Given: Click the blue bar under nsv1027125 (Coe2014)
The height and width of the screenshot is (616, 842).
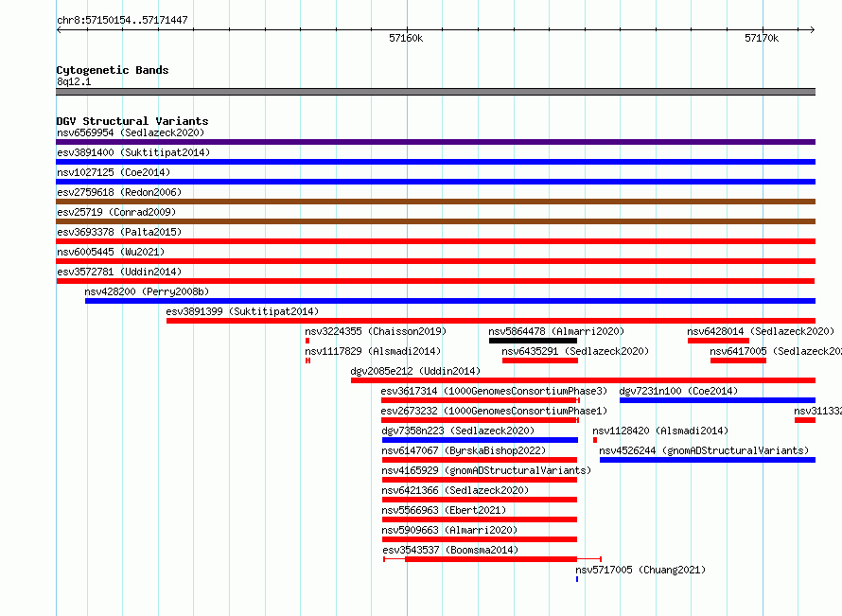Looking at the screenshot, I should pos(435,182).
